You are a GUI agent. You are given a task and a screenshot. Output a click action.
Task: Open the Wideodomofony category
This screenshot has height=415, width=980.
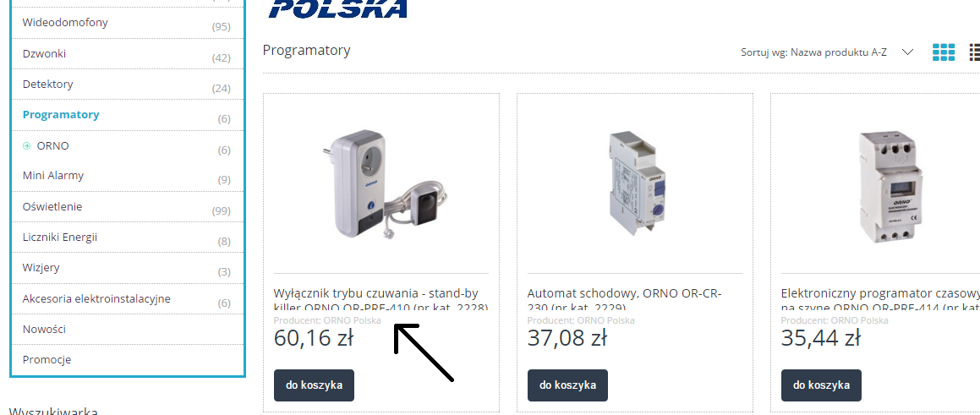pos(65,23)
